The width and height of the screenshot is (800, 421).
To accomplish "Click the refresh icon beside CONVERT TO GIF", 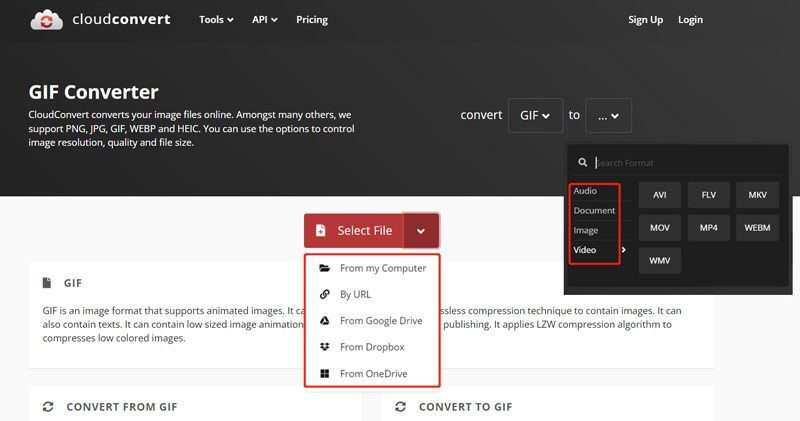I will (401, 407).
